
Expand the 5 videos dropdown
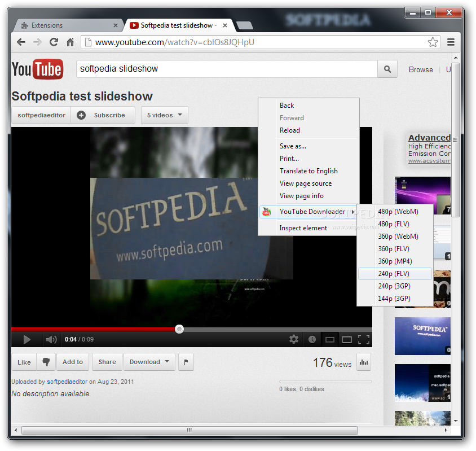(165, 115)
